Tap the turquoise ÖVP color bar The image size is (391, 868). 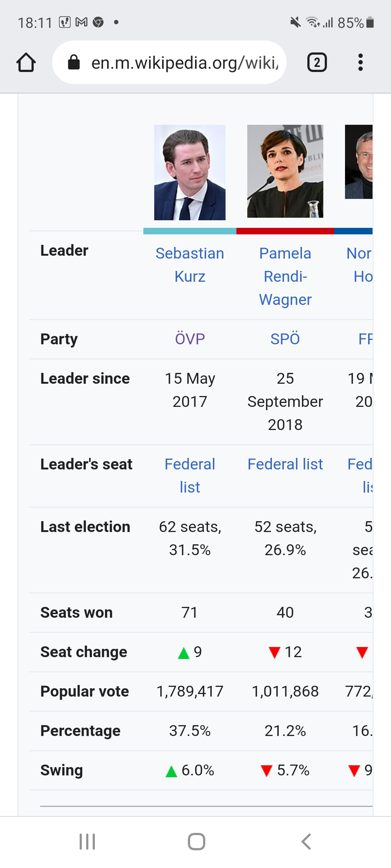(190, 231)
